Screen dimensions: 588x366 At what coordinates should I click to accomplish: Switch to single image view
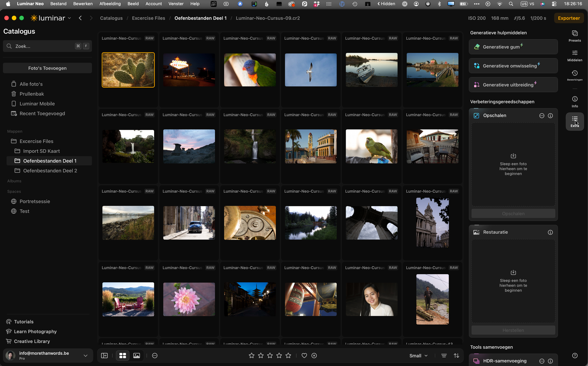[x=137, y=355]
